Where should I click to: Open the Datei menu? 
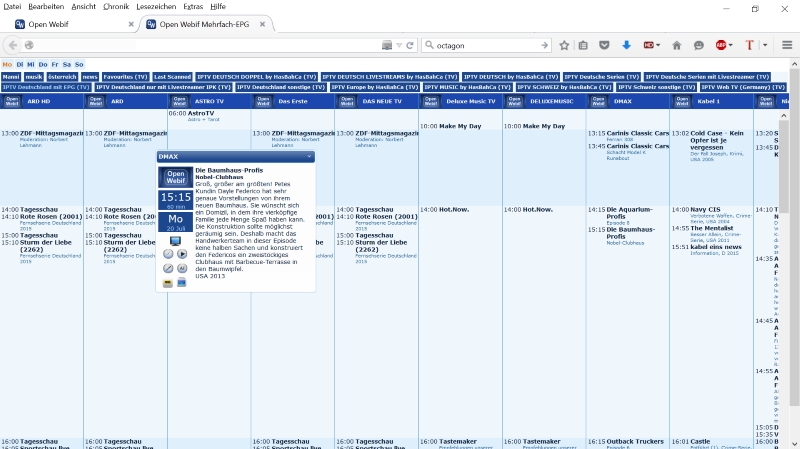(x=12, y=7)
